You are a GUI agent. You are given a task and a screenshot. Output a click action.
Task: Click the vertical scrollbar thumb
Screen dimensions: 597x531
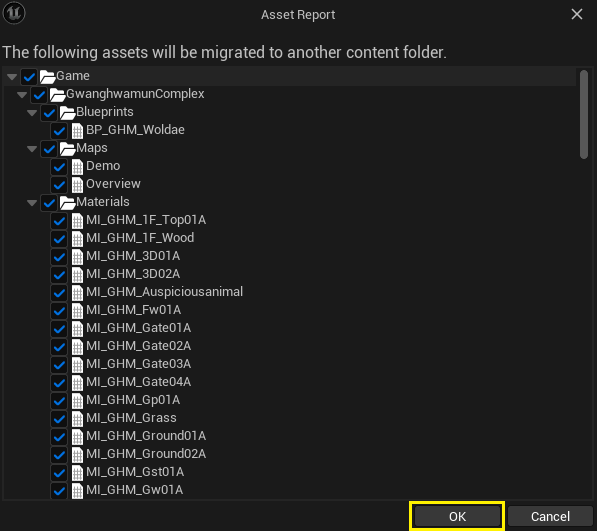tap(584, 114)
